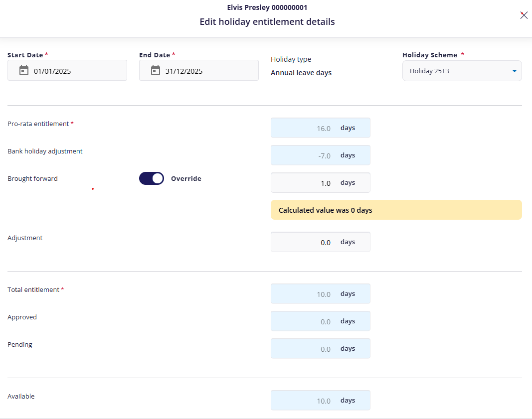Close the holiday entitlement dialog
The height and width of the screenshot is (419, 532).
(x=524, y=15)
